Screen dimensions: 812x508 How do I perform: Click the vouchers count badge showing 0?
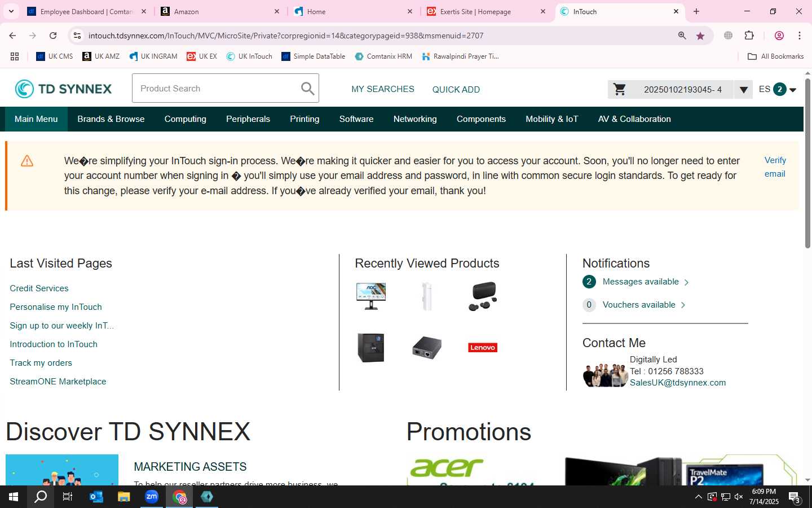coord(589,305)
